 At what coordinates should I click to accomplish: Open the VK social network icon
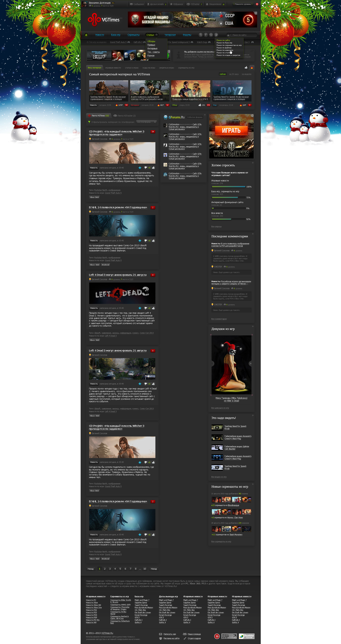tap(211, 35)
